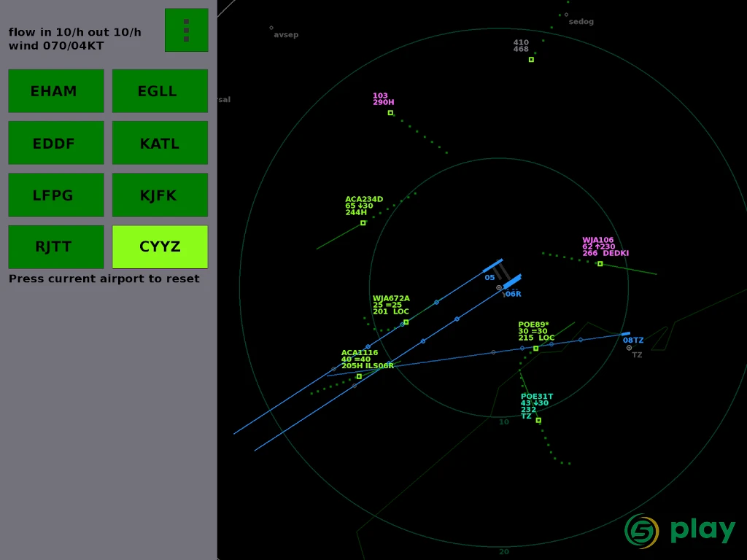Click the 43 ↓30 altitude of POE31T
Screen dimensions: 747x560
tap(535, 402)
